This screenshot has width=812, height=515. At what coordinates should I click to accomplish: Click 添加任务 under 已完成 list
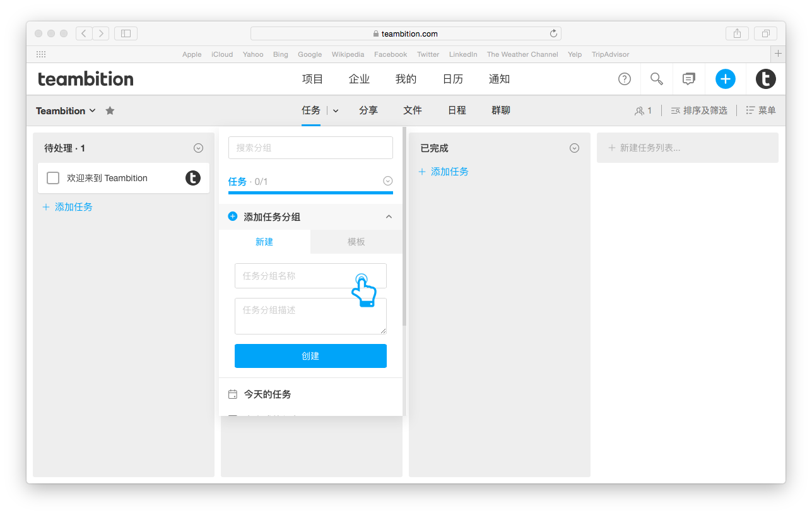pos(444,172)
